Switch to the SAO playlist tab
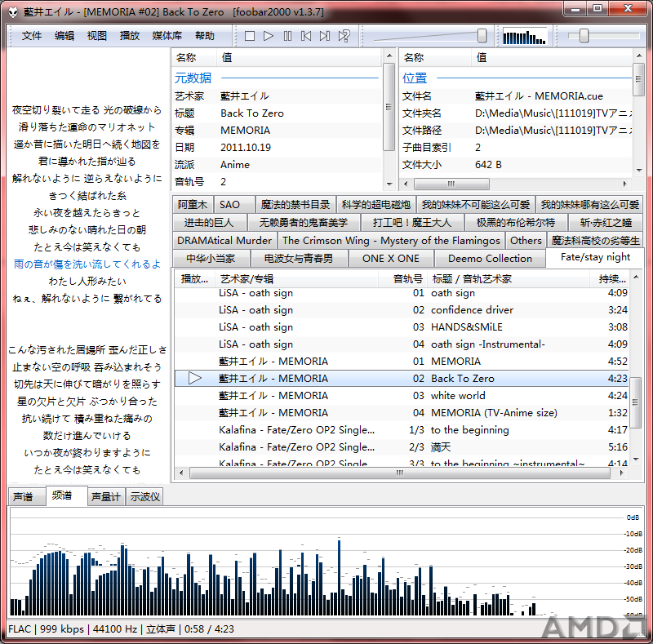 click(234, 205)
